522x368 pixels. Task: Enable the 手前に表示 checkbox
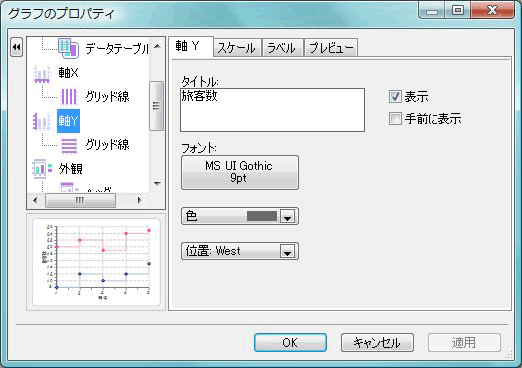(395, 118)
